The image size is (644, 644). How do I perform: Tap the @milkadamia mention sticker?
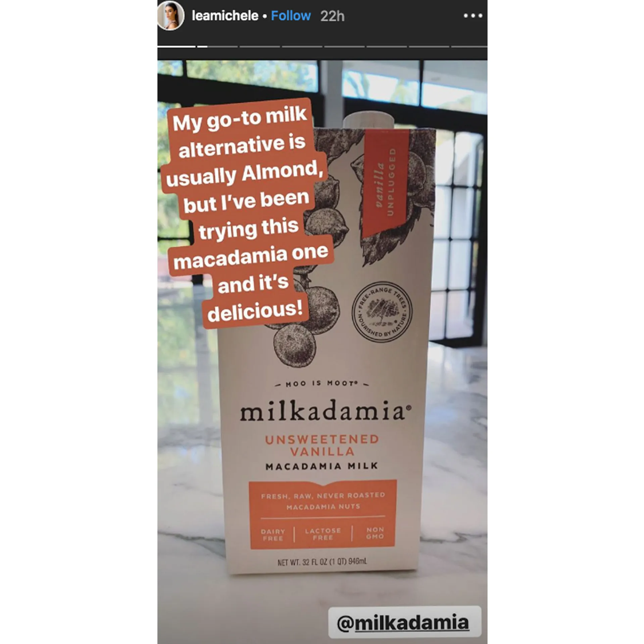pyautogui.click(x=404, y=622)
